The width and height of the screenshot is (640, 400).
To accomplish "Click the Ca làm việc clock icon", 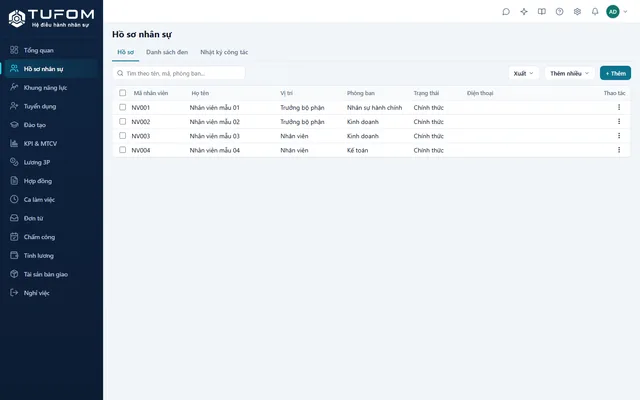I will [x=14, y=199].
